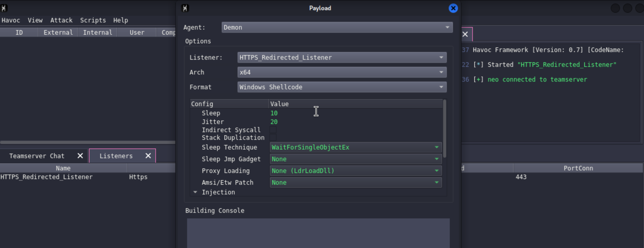Image resolution: width=644 pixels, height=248 pixels.
Task: Select the HTTPS_Redirected_Listener row
Action: pos(88,177)
